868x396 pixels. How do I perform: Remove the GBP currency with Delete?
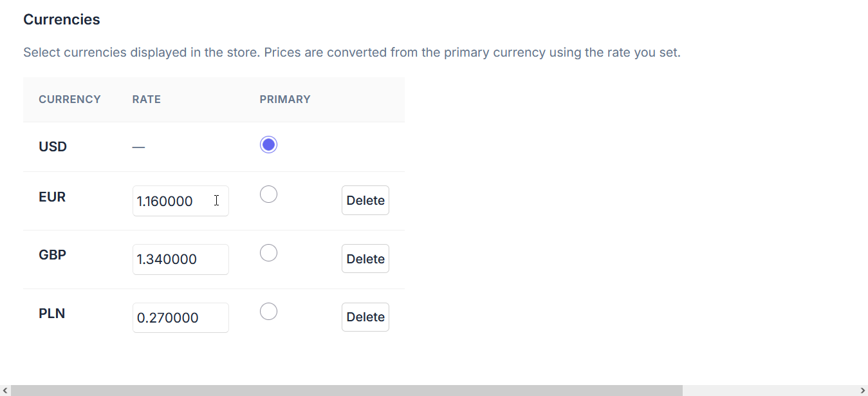365,259
